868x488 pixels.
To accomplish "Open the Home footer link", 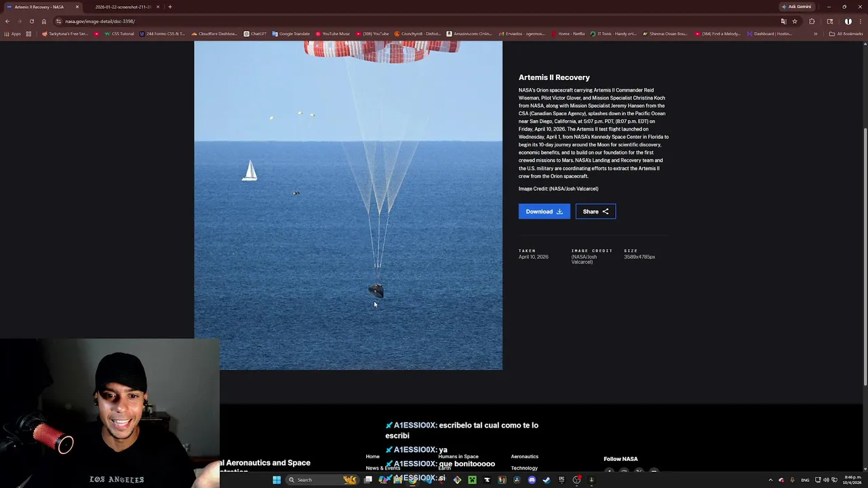I will (372, 457).
